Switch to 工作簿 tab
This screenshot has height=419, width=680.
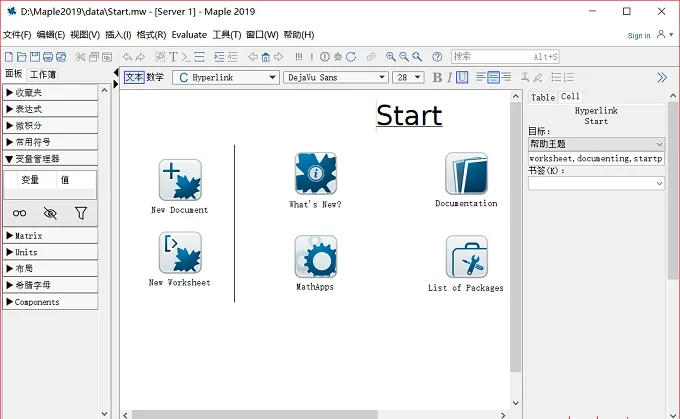42,75
